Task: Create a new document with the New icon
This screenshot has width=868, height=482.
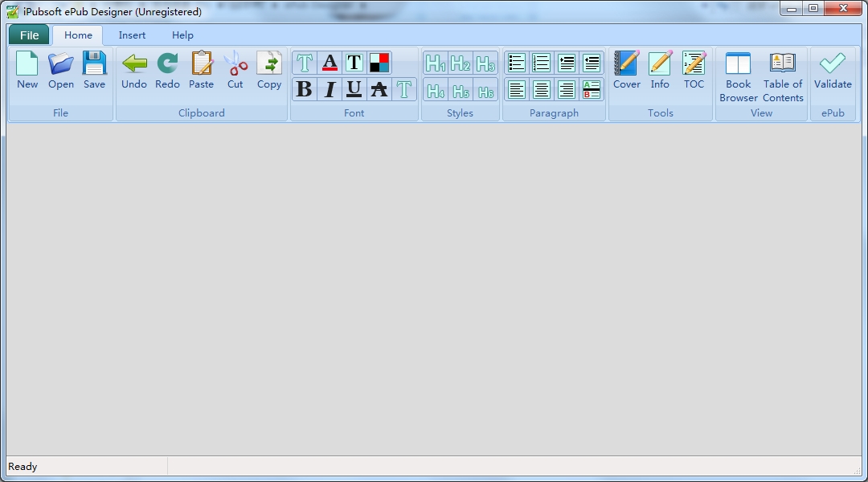Action: [27, 70]
